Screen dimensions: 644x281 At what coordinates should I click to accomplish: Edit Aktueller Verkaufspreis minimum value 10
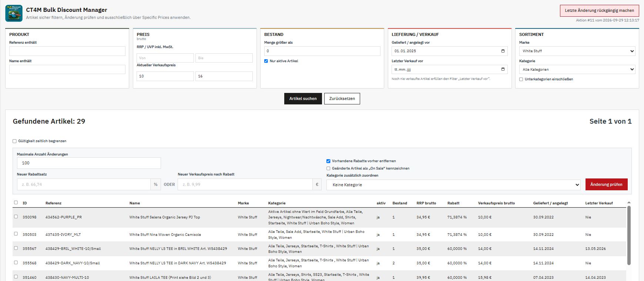click(165, 76)
